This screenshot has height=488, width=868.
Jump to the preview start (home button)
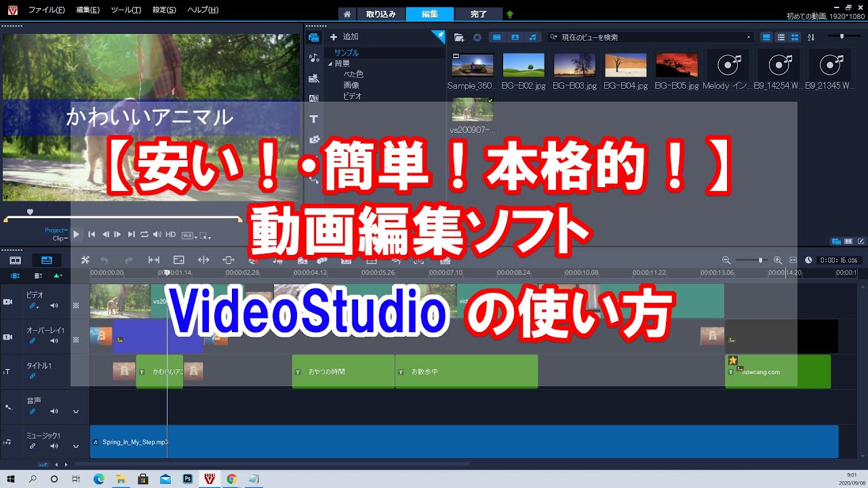pyautogui.click(x=91, y=235)
